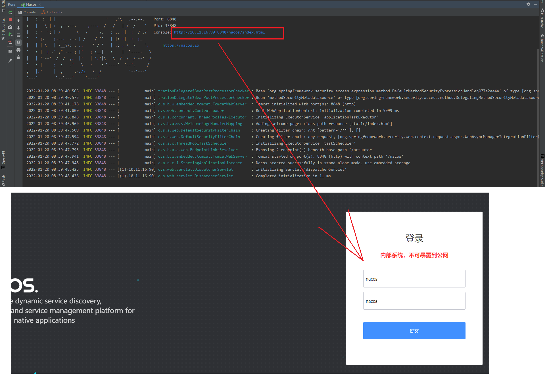Click the username field containing nacos
Viewport: 551px width, 392px height.
[x=414, y=279]
